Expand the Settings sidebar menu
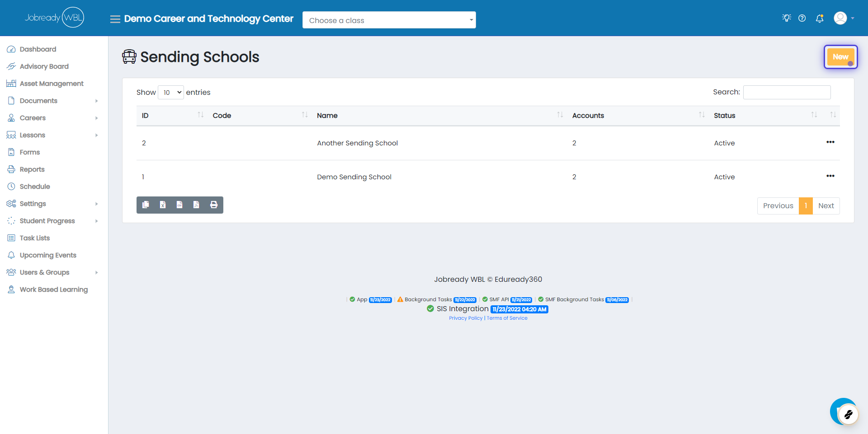 52,204
